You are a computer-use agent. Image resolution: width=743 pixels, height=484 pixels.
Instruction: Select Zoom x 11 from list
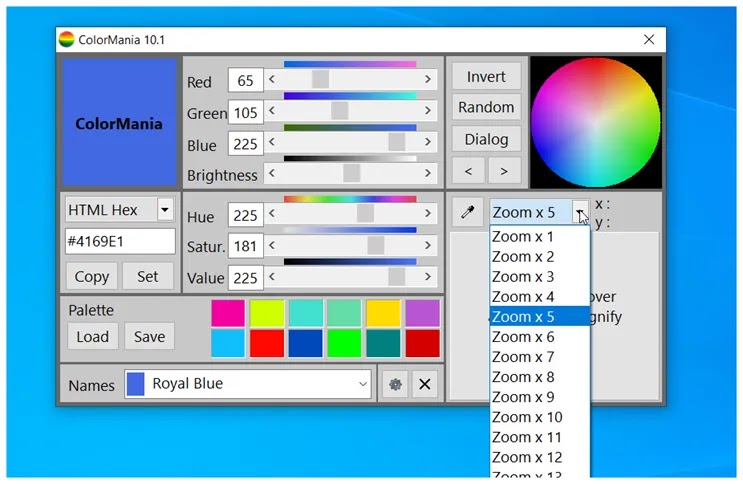tap(540, 437)
